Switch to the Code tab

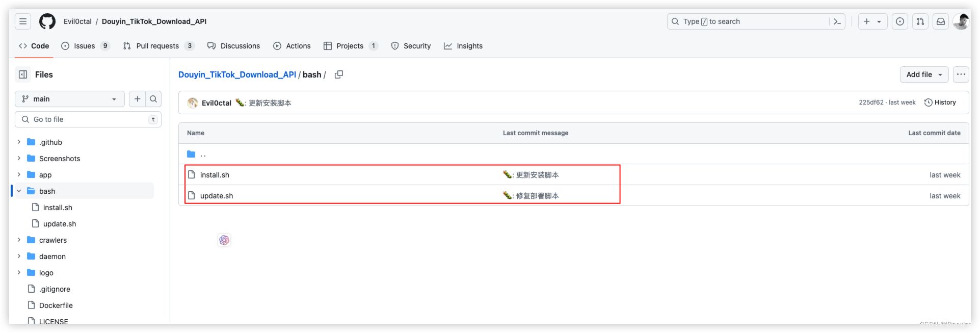pos(34,46)
